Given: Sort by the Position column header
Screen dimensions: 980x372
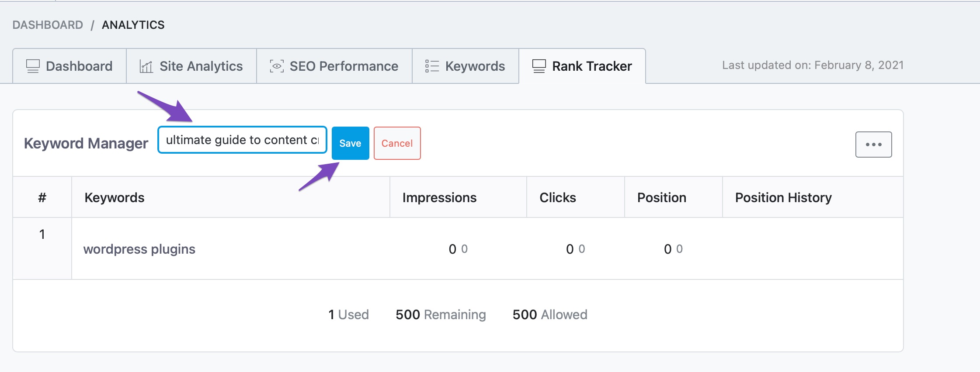Looking at the screenshot, I should [x=662, y=198].
